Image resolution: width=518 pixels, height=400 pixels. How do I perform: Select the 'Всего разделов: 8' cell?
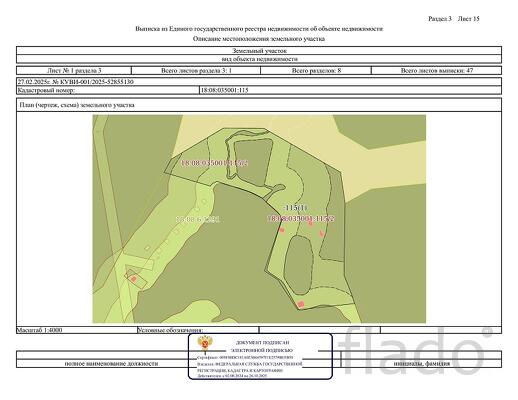coord(316,70)
